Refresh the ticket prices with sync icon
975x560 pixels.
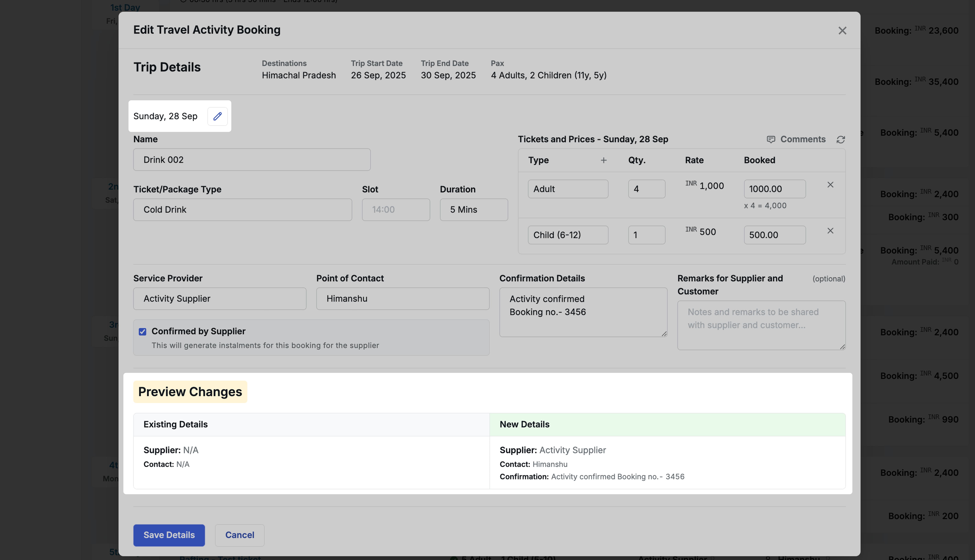pyautogui.click(x=841, y=139)
